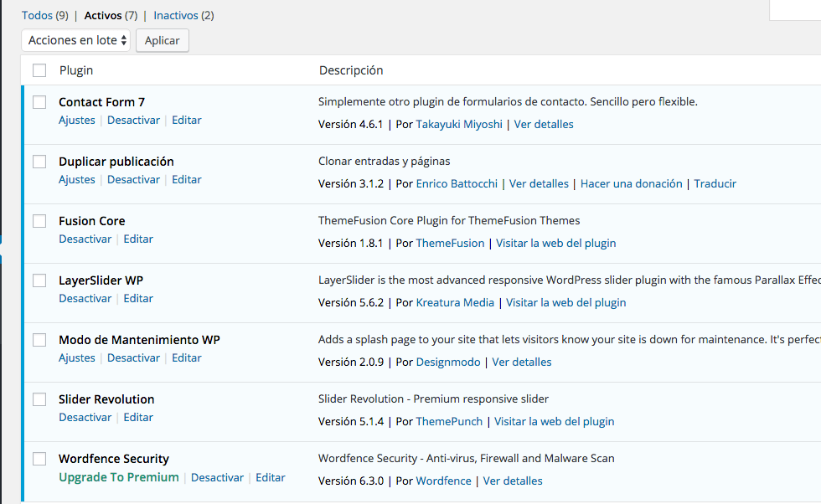Click the Hacer una donación link
This screenshot has height=504, width=821.
click(x=632, y=183)
